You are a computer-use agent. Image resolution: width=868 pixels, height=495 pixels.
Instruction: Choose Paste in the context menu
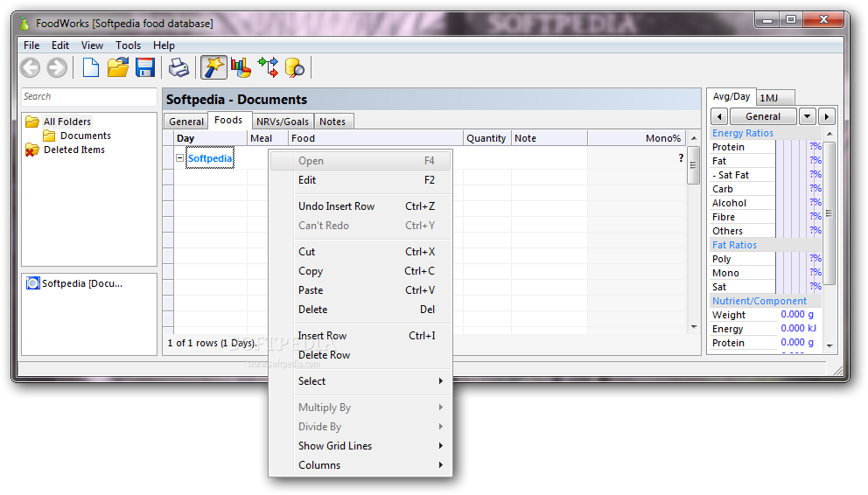(x=360, y=290)
